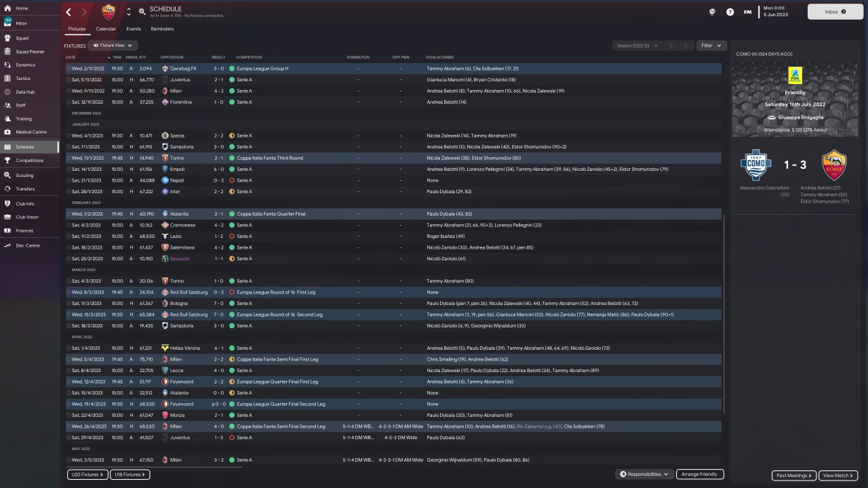
Task: Open the world globe icon
Action: coord(712,12)
